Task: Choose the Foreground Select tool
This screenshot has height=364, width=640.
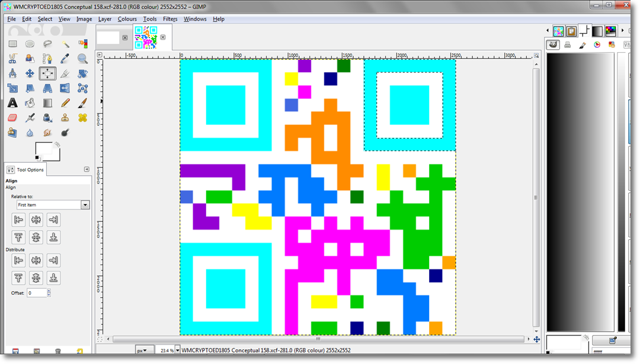Action: pos(30,59)
